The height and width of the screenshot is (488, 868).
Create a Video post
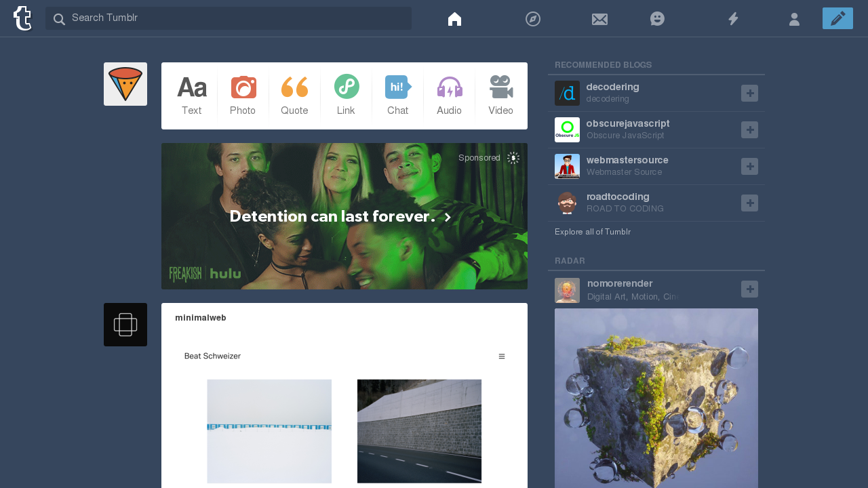coord(500,96)
